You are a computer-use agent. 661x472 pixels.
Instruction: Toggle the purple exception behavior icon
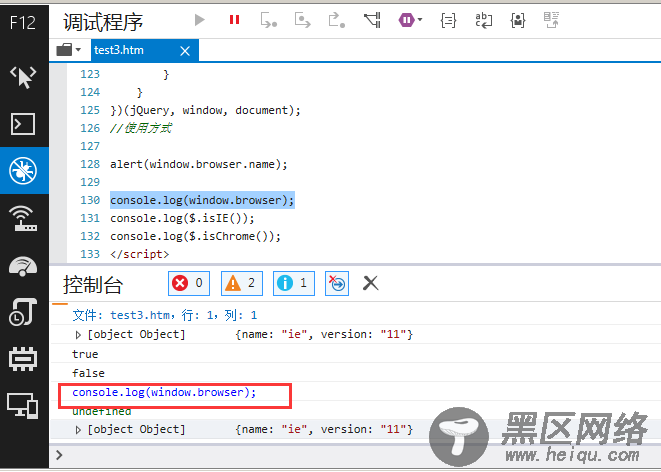point(406,20)
